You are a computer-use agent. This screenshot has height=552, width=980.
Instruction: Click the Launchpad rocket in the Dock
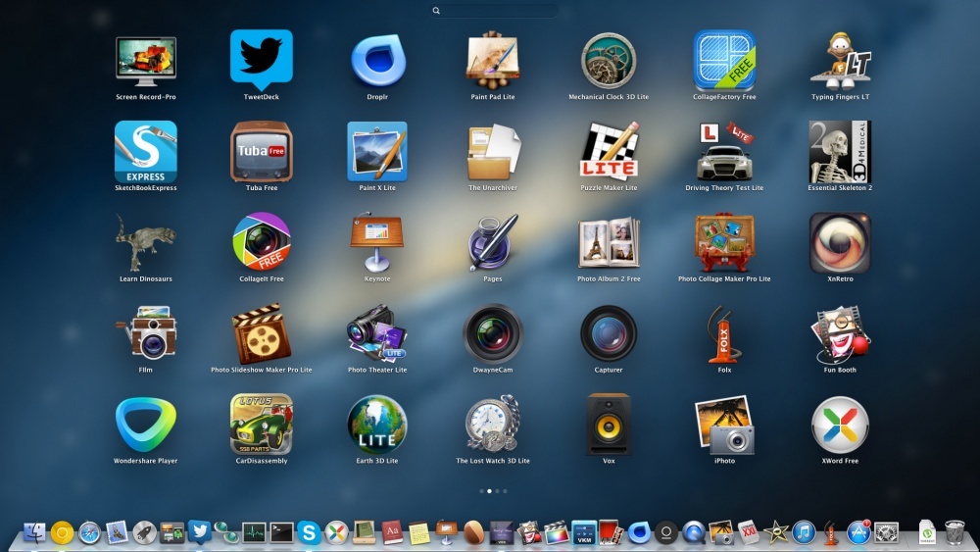click(x=144, y=532)
